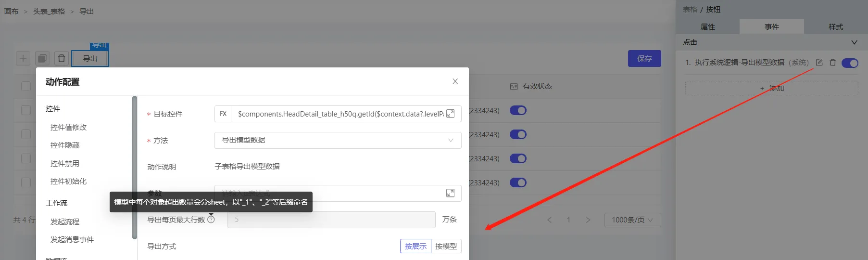The image size is (868, 260).
Task: Check the table header select-all checkbox
Action: point(26,86)
